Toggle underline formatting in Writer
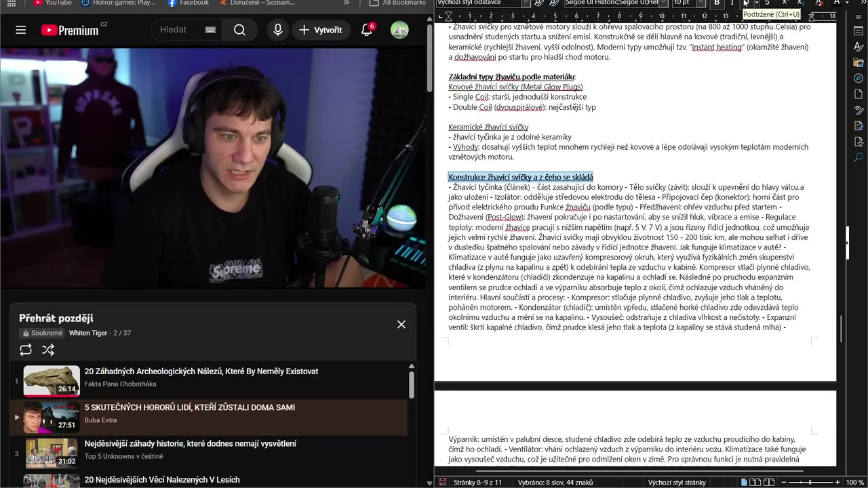The image size is (868, 488). tap(746, 3)
